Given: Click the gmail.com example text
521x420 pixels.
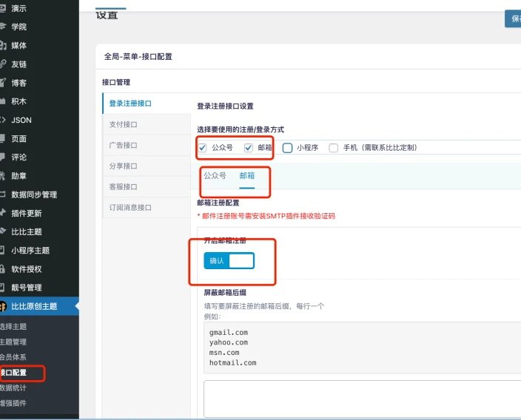Looking at the screenshot, I should point(229,332).
